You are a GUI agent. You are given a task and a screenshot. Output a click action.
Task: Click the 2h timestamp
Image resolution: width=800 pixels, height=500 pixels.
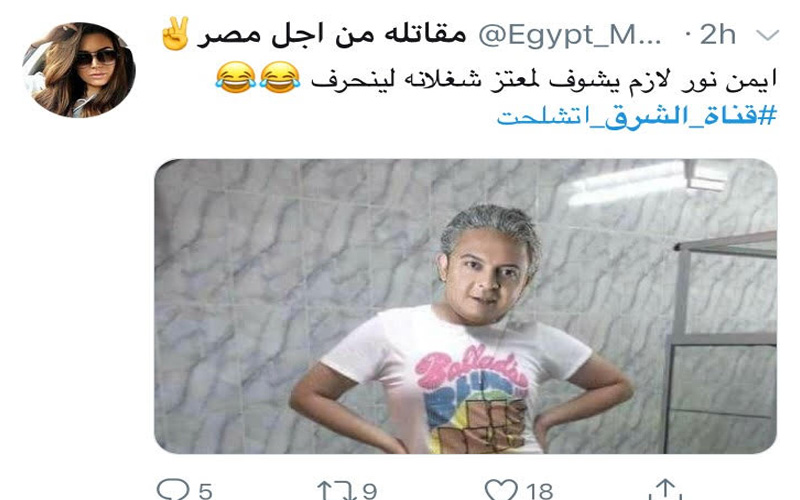pyautogui.click(x=717, y=35)
